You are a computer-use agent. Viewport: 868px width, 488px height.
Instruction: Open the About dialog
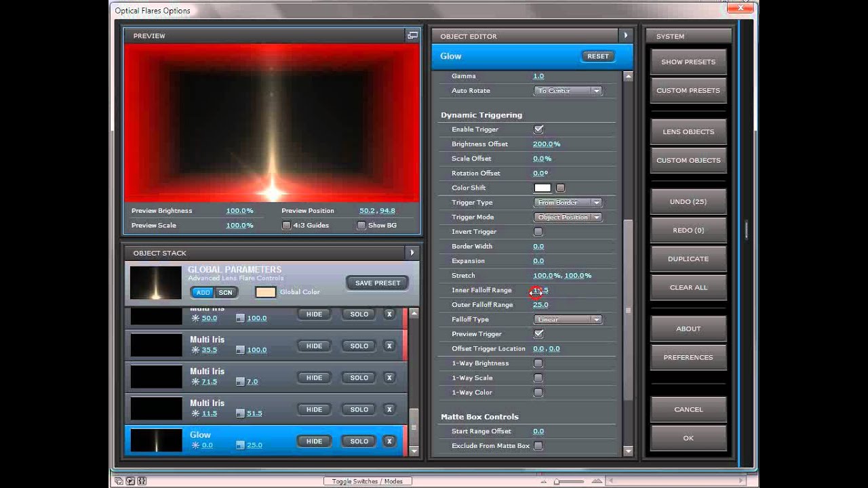point(688,329)
